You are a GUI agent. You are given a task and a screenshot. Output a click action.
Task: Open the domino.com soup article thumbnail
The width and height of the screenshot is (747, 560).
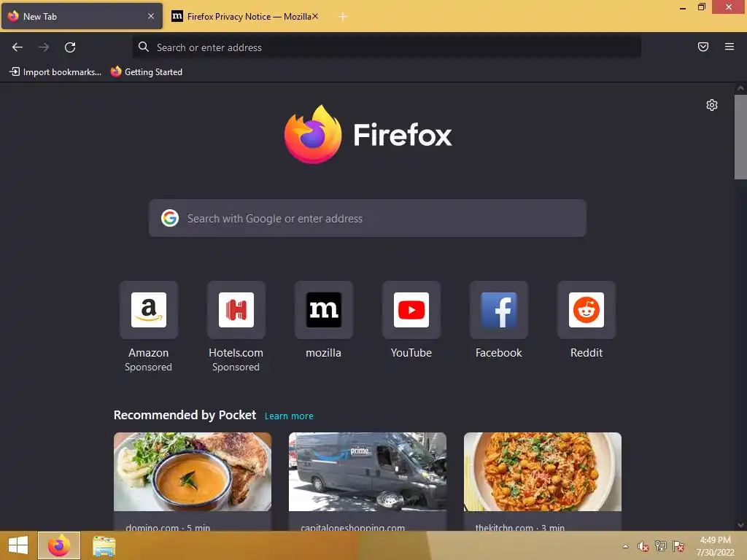[x=193, y=472]
